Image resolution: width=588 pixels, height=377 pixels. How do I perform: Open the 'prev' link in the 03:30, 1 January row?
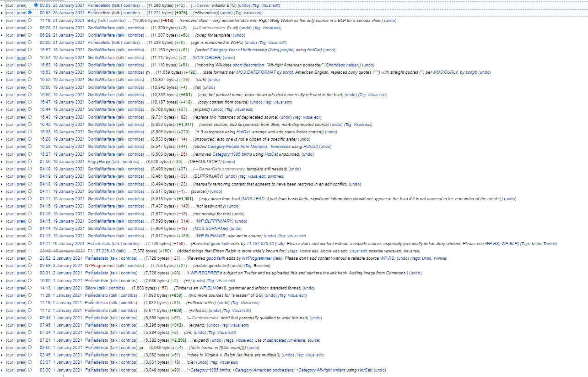[21, 370]
